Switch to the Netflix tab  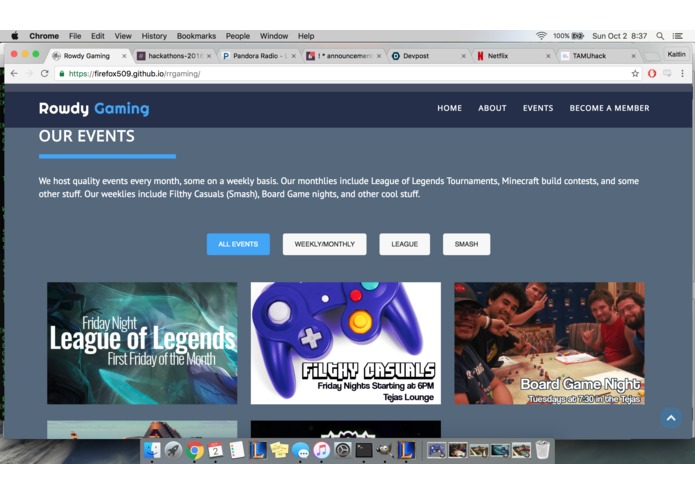[x=513, y=56]
